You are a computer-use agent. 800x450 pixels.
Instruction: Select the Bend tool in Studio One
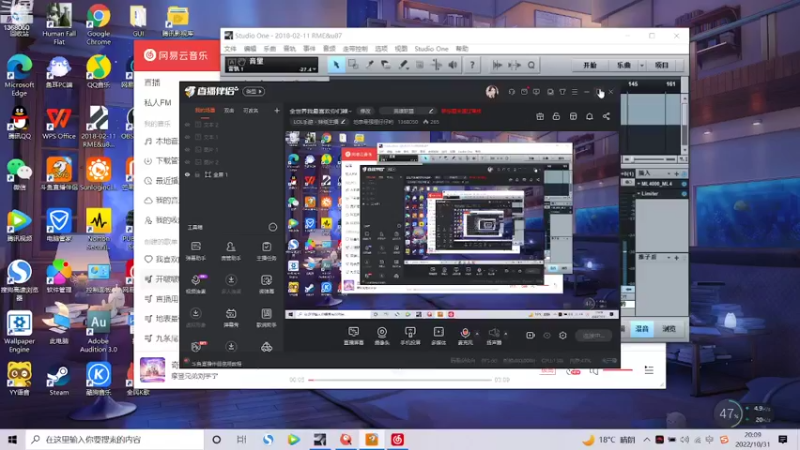437,65
